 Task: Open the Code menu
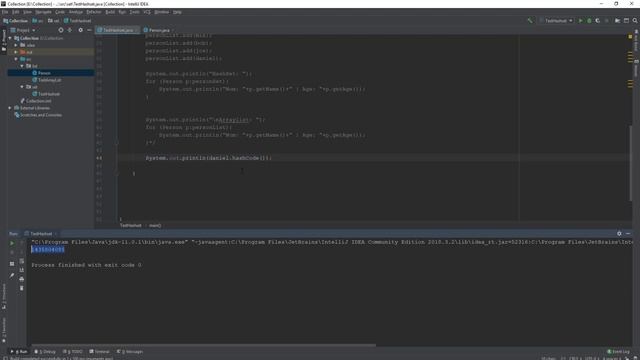(x=60, y=12)
